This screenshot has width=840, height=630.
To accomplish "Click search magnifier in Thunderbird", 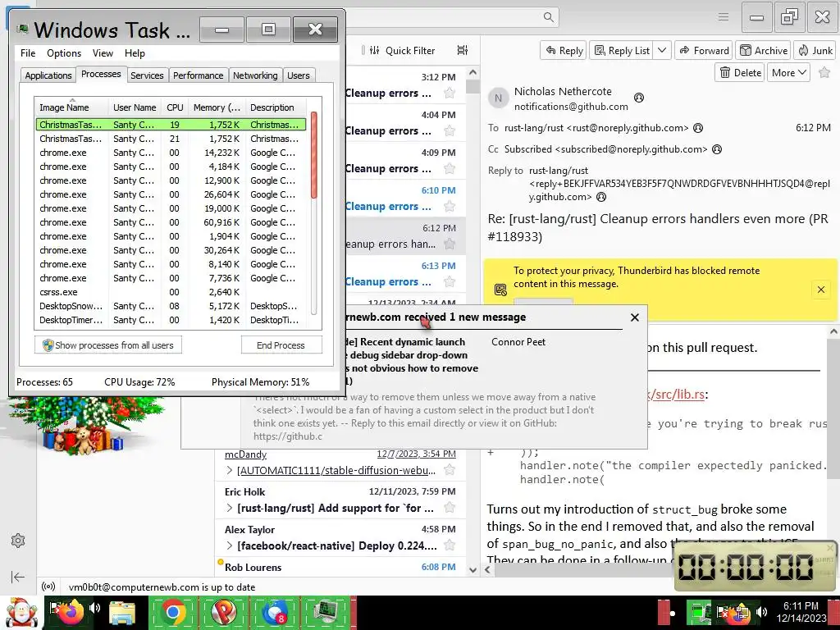I will click(549, 17).
